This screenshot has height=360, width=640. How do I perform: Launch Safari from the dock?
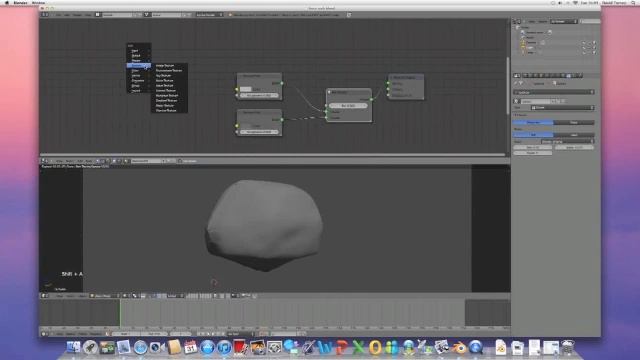click(x=140, y=348)
